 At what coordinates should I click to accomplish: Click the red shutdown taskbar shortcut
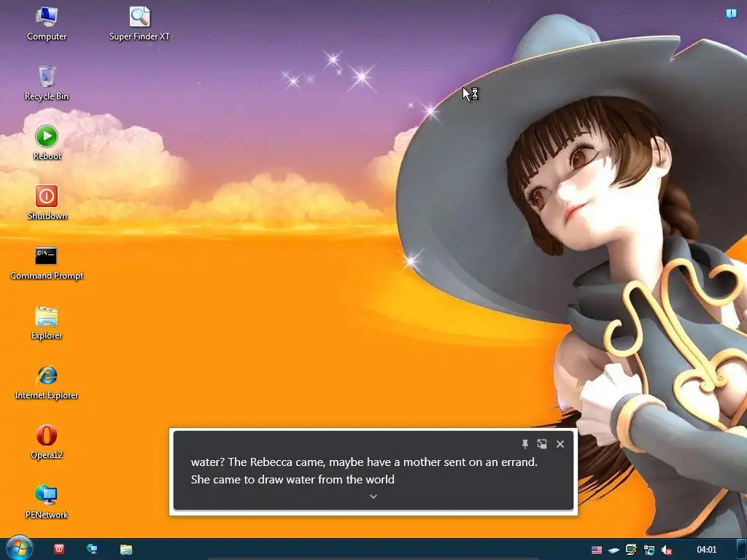point(59,549)
